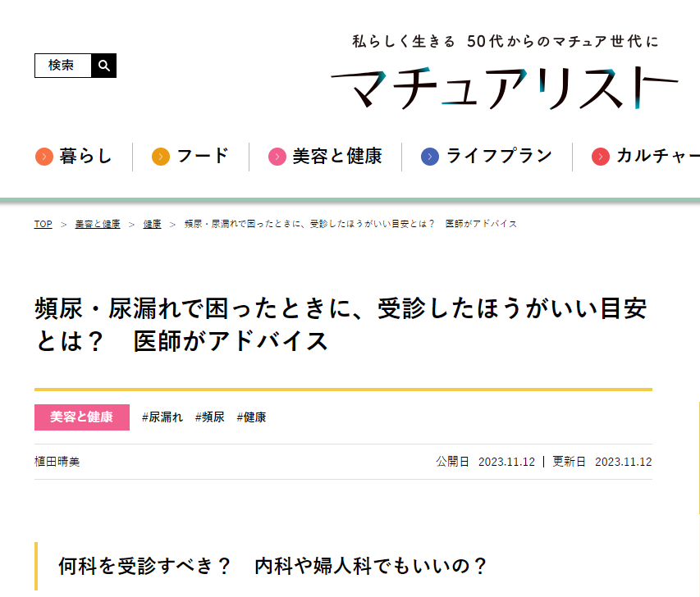This screenshot has width=700, height=597.
Task: Click the 公開日 2023.11.12 date
Action: tap(485, 462)
